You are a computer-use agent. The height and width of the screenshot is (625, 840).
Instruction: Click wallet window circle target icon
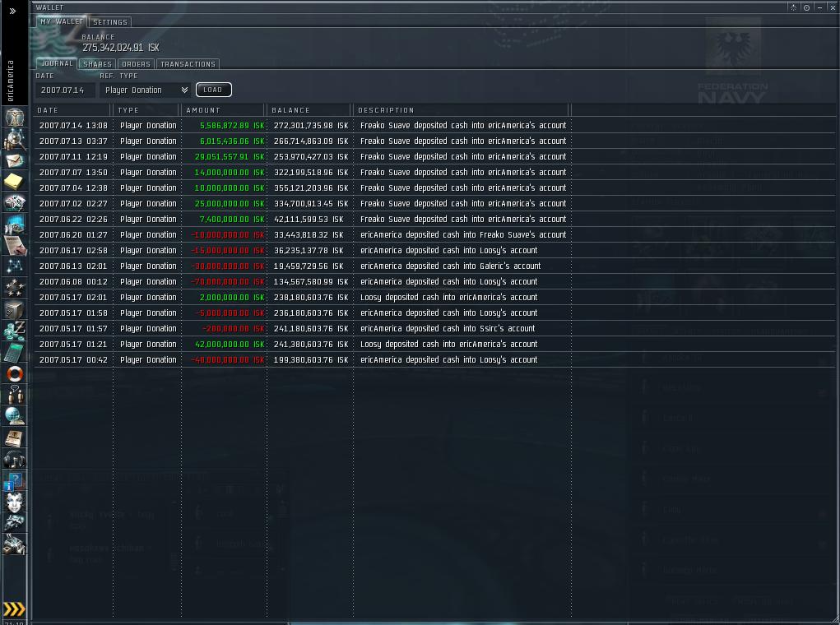806,7
